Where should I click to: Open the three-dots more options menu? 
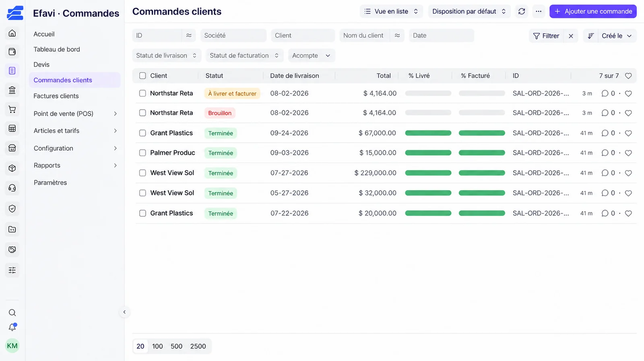(539, 11)
